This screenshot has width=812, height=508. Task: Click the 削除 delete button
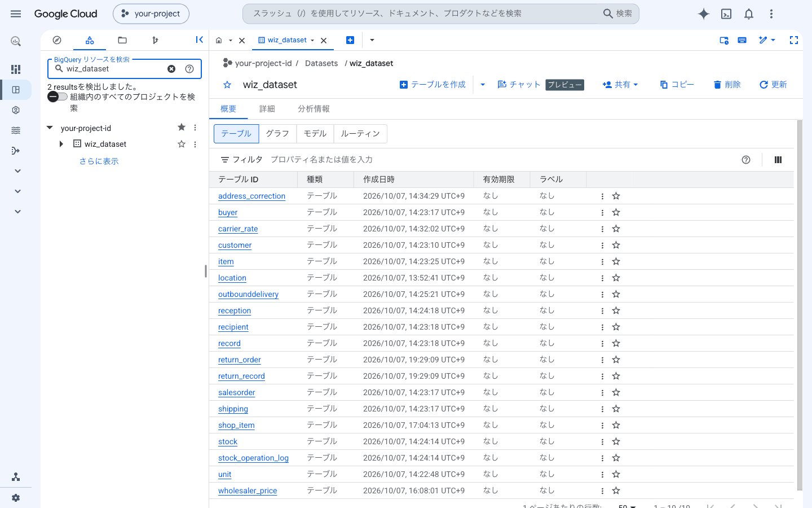(727, 85)
